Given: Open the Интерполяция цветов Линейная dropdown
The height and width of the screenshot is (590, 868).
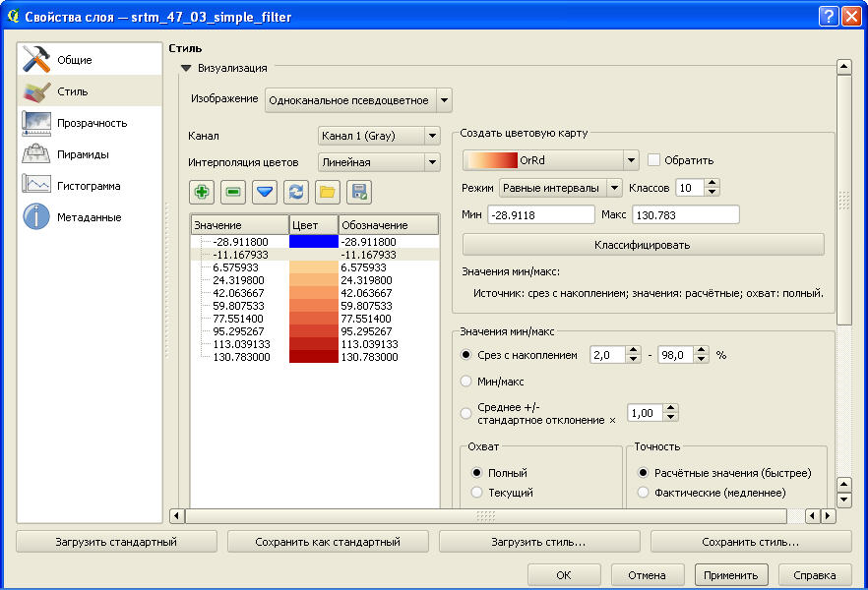Looking at the screenshot, I should 378,162.
